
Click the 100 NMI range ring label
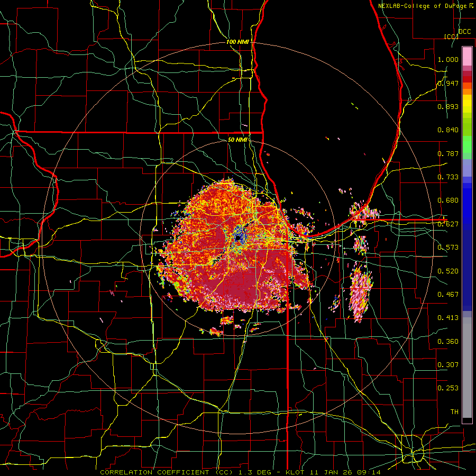(237, 42)
